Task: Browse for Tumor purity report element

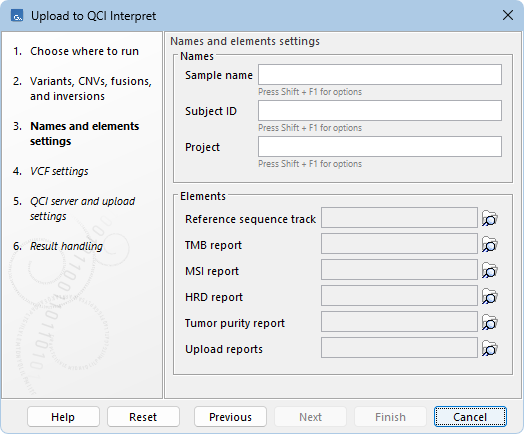Action: pyautogui.click(x=490, y=323)
